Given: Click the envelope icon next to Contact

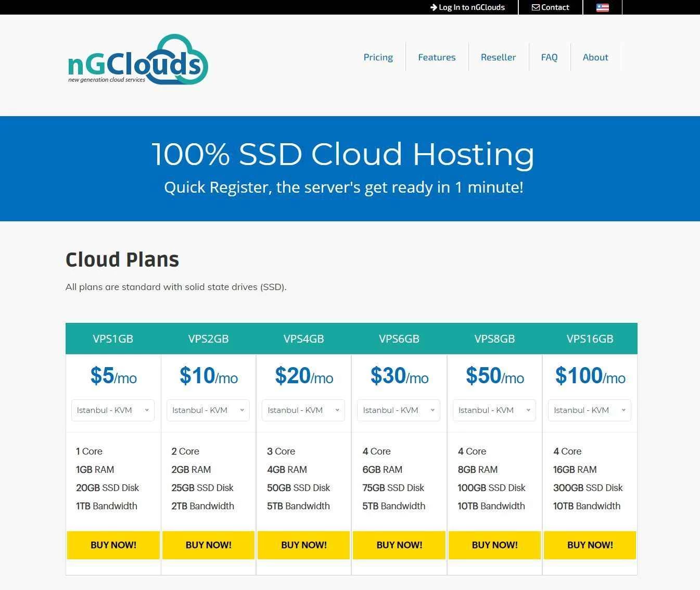Looking at the screenshot, I should pyautogui.click(x=536, y=7).
